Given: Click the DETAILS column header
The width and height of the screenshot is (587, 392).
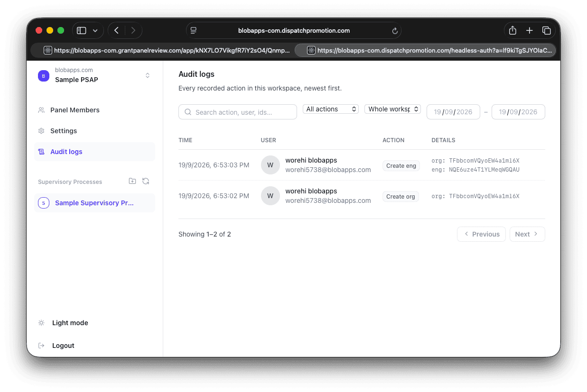Looking at the screenshot, I should [x=443, y=140].
